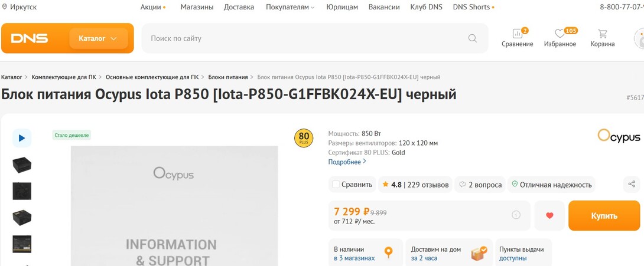The height and width of the screenshot is (266, 644).
Task: Click the search magnifier icon
Action: [472, 38]
